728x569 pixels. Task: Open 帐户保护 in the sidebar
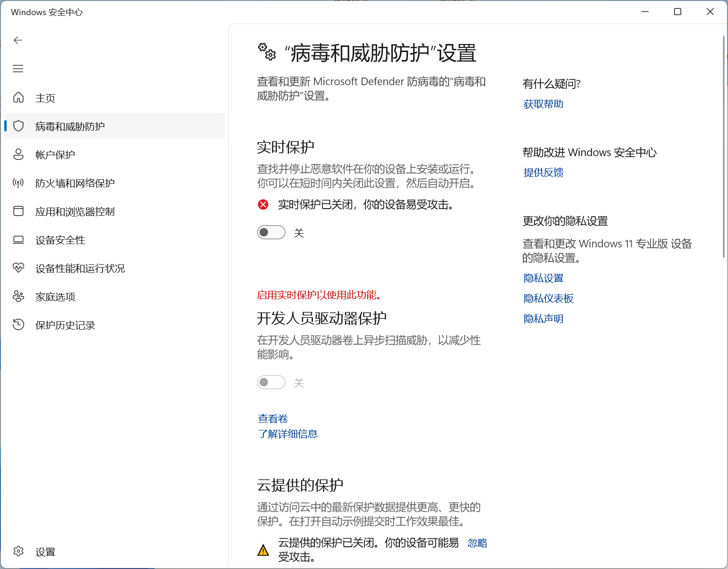pos(114,155)
